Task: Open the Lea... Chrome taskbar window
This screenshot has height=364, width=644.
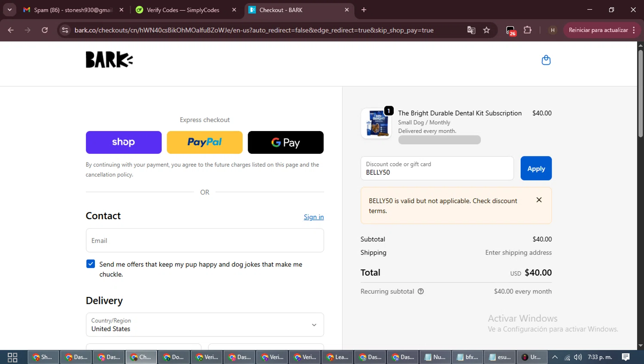Action: coord(337,357)
